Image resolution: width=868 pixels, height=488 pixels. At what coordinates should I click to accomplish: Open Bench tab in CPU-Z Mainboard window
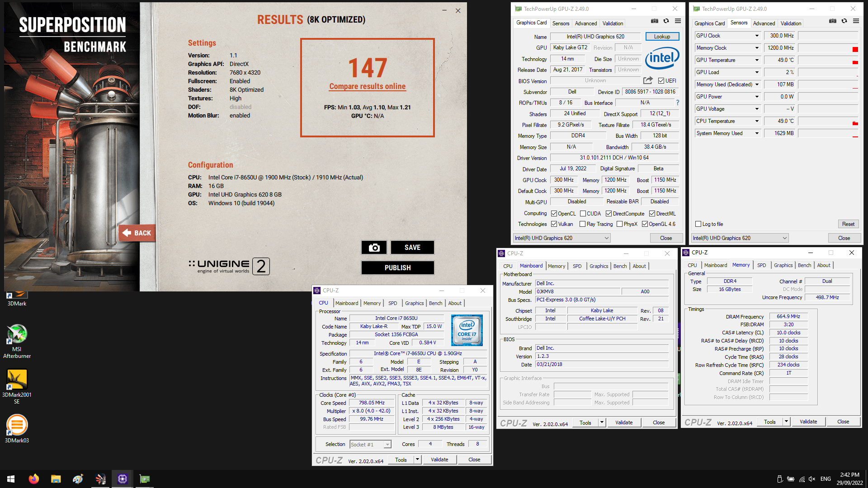620,266
